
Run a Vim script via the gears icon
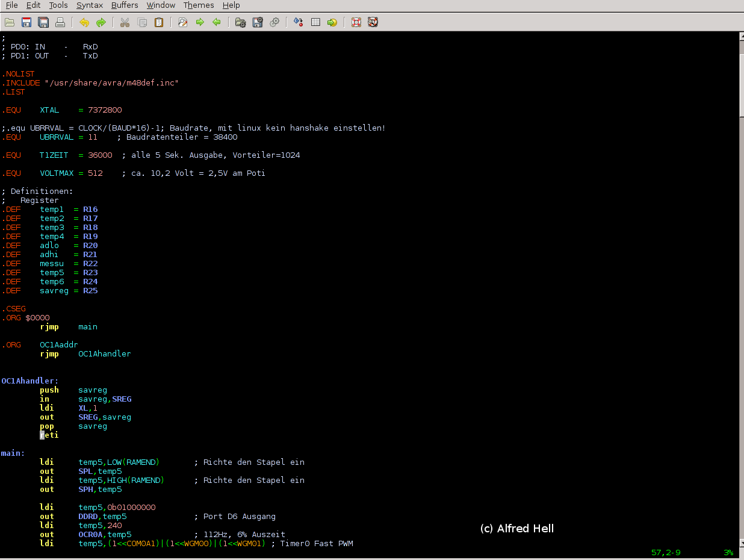(275, 22)
